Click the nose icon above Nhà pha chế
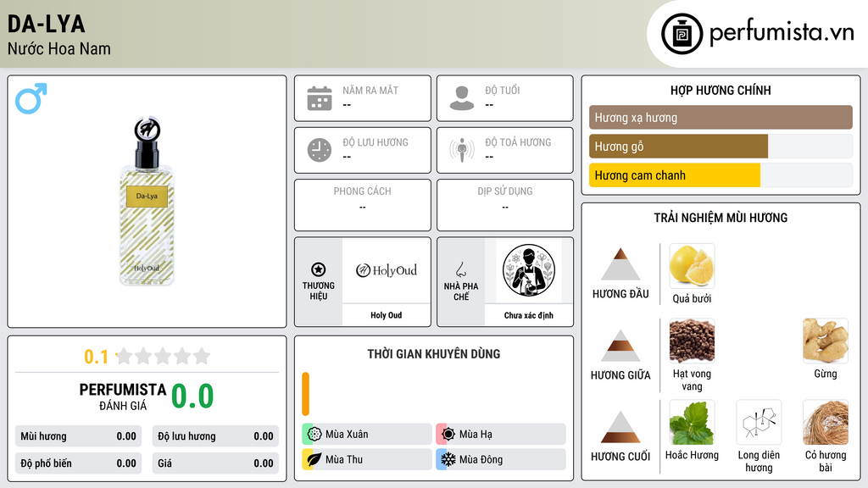The image size is (868, 488). [460, 269]
